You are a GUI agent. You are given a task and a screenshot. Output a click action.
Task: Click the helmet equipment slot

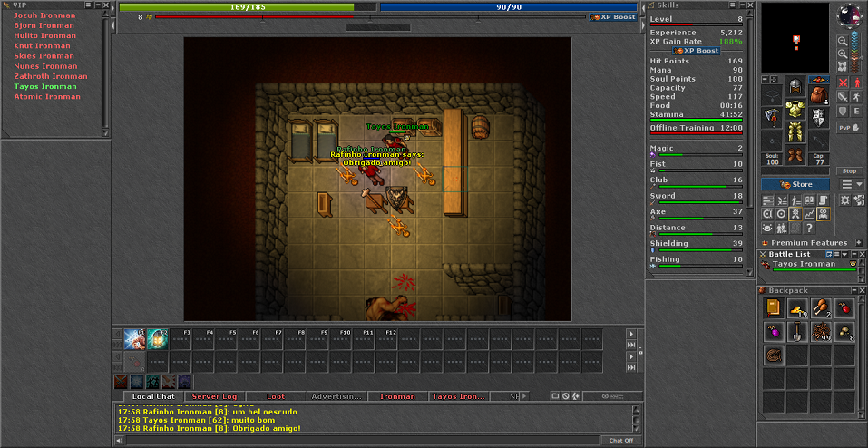tap(795, 86)
